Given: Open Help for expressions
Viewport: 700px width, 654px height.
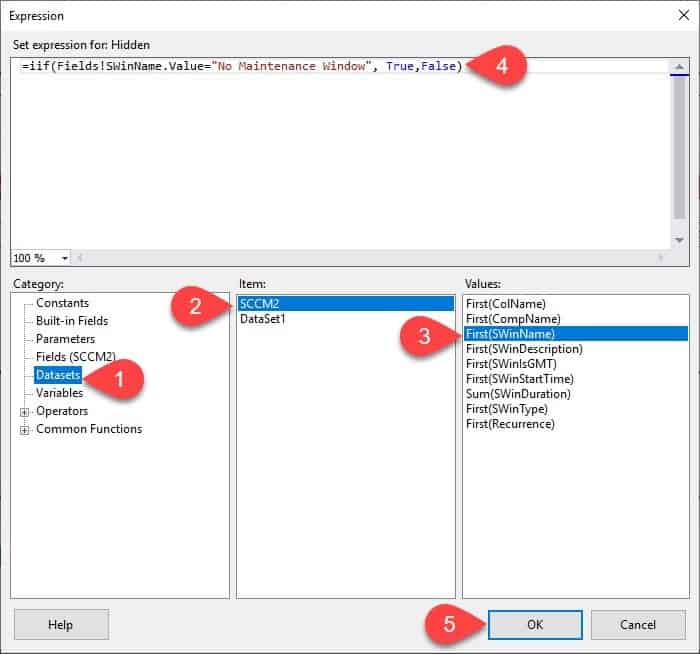Looking at the screenshot, I should (x=61, y=625).
